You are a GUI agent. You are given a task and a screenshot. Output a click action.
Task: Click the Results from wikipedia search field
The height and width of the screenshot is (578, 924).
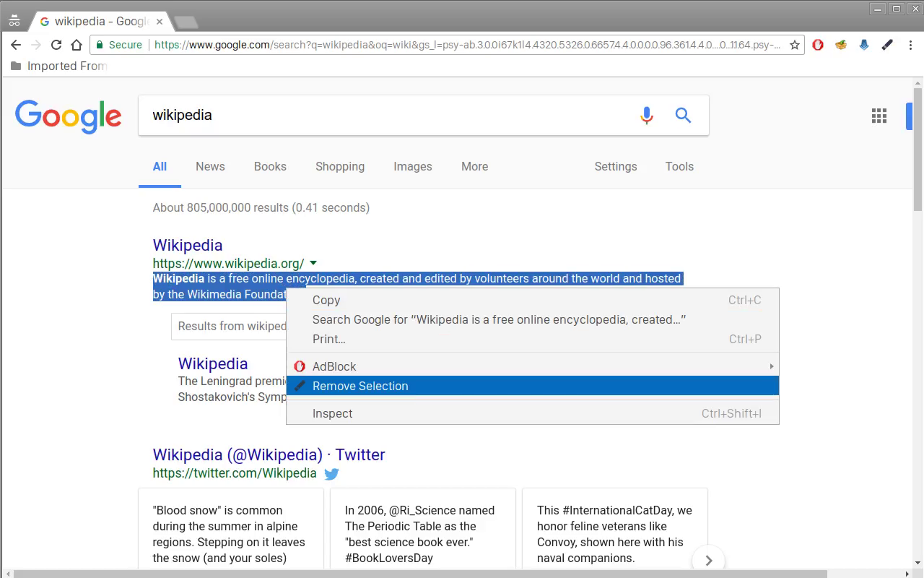click(x=229, y=327)
